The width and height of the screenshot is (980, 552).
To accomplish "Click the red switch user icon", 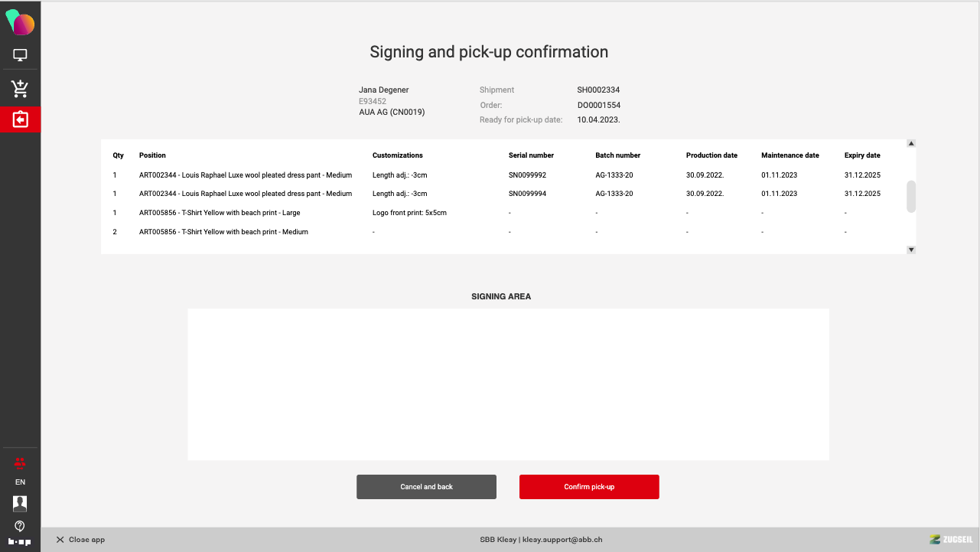I will click(20, 462).
